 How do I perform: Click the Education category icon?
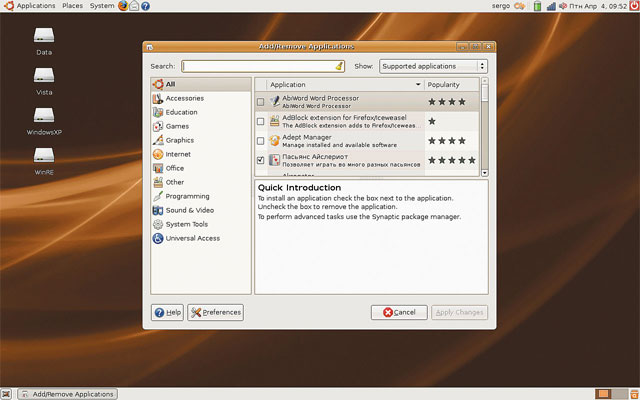[158, 112]
